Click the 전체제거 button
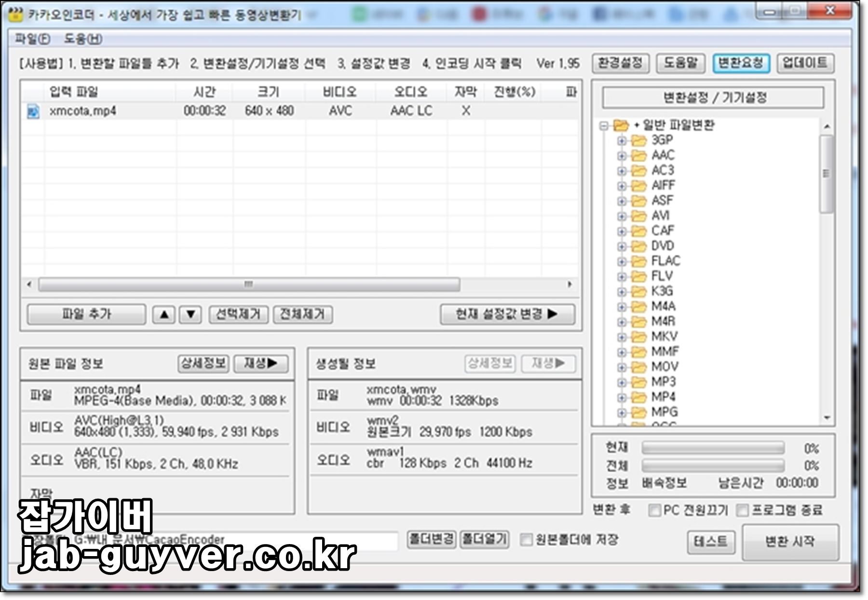The height and width of the screenshot is (600, 868). 303,315
